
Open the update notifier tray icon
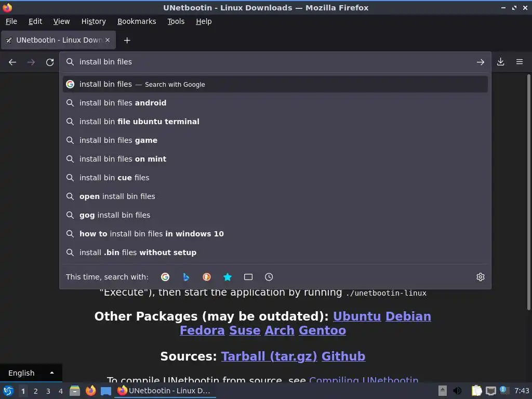pyautogui.click(x=504, y=391)
